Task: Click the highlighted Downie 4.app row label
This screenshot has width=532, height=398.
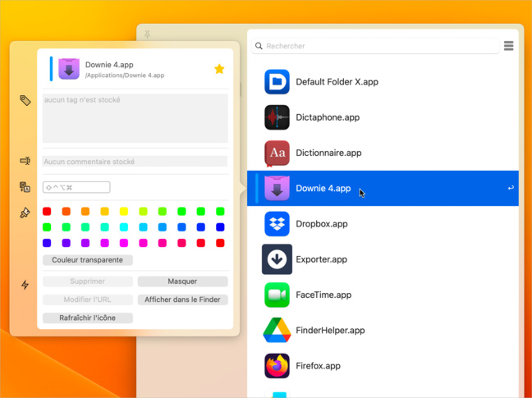Action: [323, 189]
